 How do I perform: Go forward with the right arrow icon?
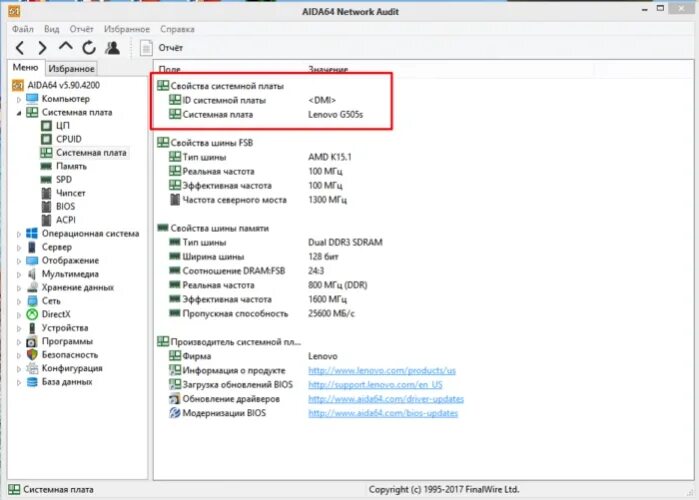point(42,48)
